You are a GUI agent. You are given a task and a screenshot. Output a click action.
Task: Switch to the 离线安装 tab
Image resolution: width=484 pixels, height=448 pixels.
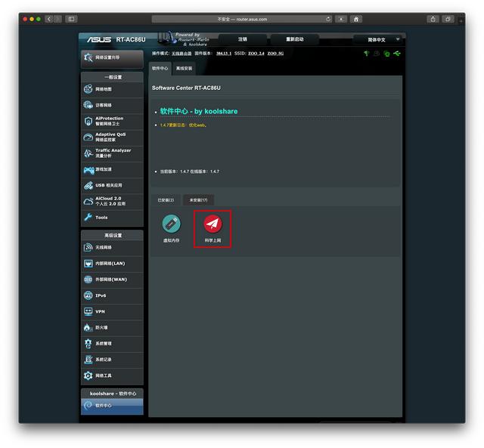(184, 69)
